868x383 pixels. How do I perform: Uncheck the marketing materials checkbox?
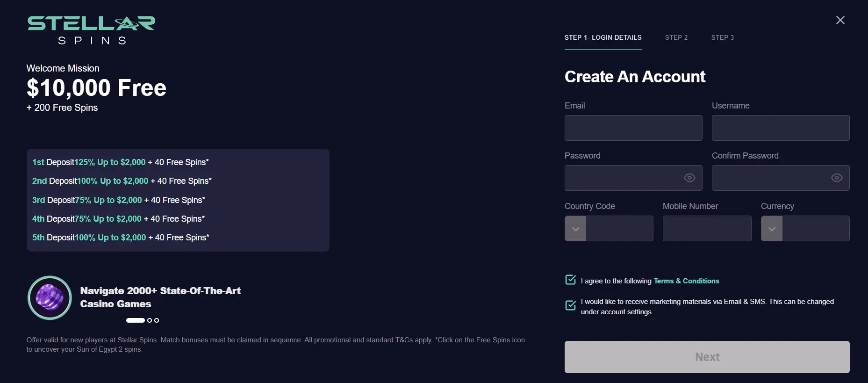(x=570, y=305)
